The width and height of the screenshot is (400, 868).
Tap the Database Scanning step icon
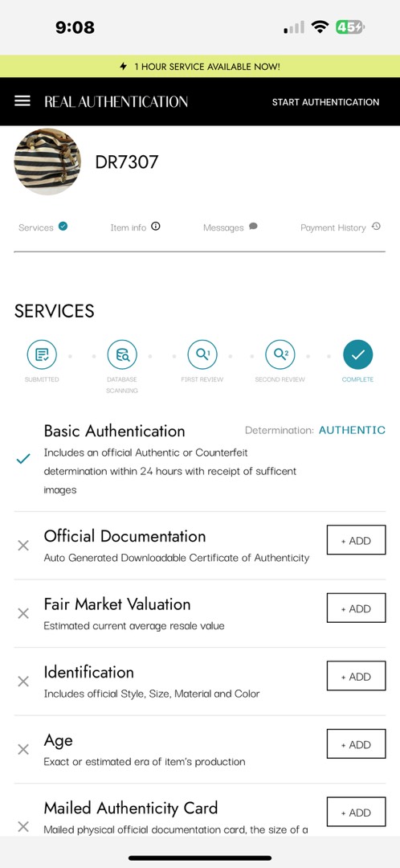coord(122,355)
